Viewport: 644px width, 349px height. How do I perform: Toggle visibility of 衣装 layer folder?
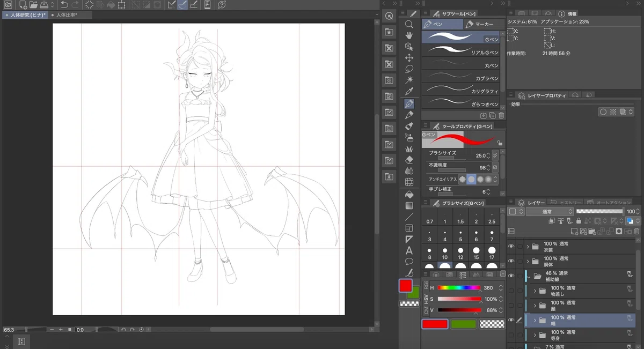(x=511, y=247)
